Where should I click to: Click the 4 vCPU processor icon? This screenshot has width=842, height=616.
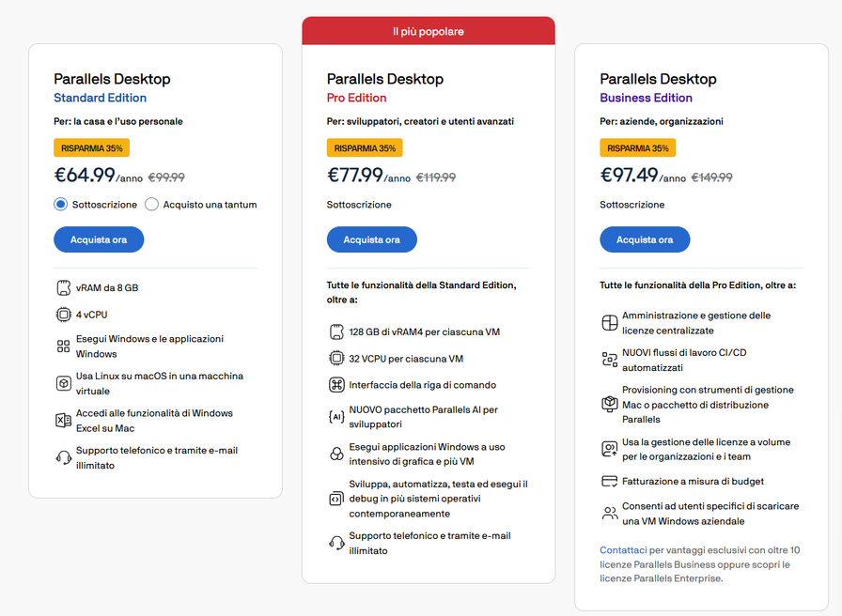pyautogui.click(x=64, y=315)
